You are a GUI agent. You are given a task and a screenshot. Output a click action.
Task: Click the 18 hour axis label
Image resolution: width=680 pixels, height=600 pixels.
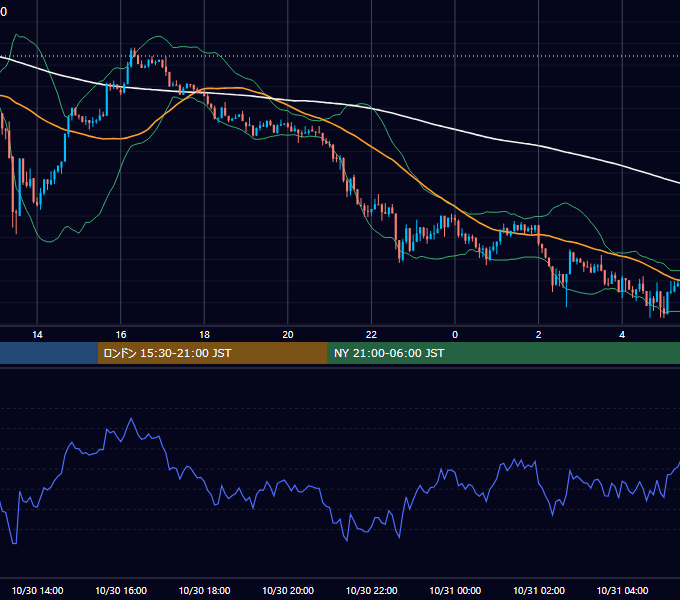pos(204,335)
